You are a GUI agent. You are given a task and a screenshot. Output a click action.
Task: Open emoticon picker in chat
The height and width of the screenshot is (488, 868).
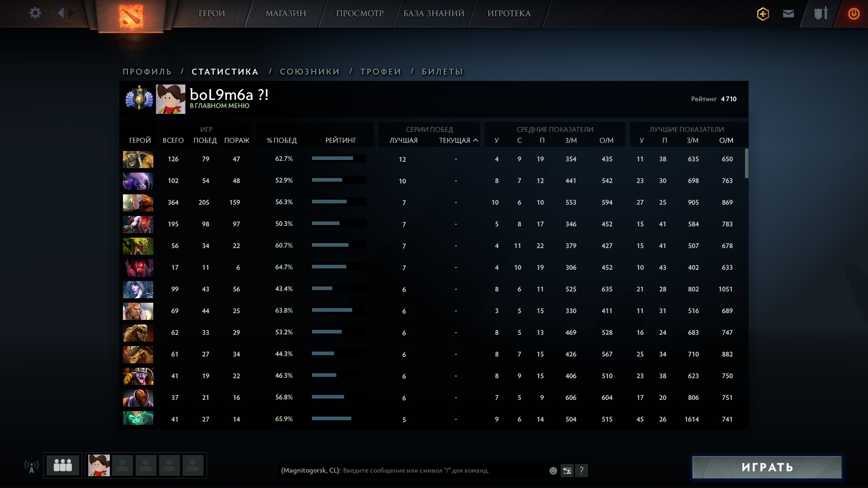point(553,471)
